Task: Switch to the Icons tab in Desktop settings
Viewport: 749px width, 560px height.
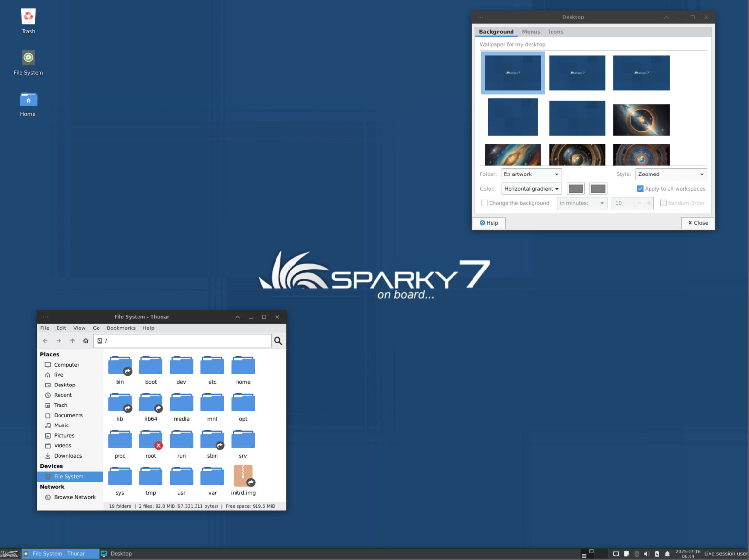Action: pyautogui.click(x=556, y=32)
